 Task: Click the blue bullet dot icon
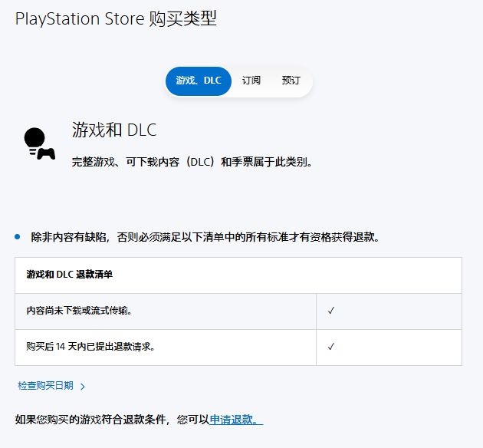tap(18, 237)
